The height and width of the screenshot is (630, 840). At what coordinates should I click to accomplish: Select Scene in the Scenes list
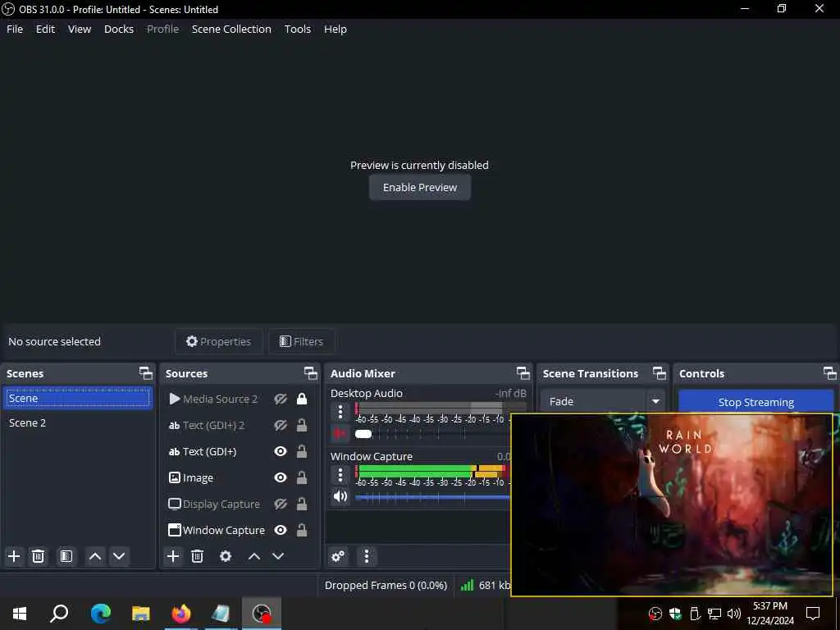(x=78, y=398)
